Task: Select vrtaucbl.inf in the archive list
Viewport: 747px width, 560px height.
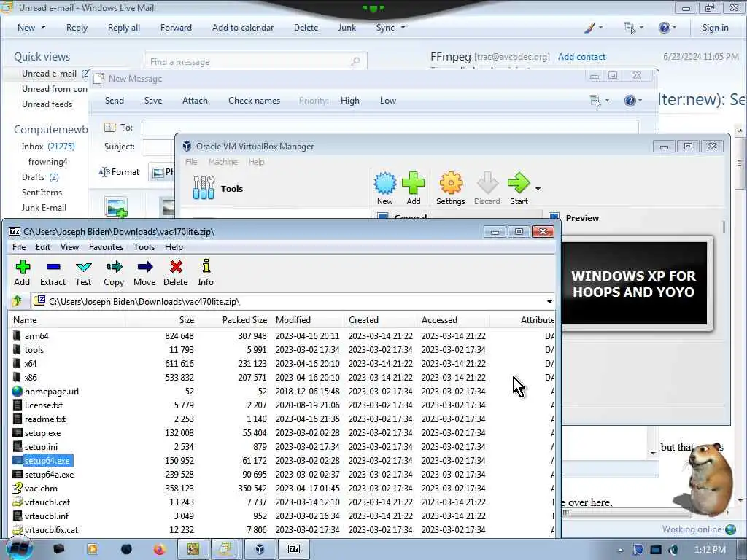Action: [281, 516]
